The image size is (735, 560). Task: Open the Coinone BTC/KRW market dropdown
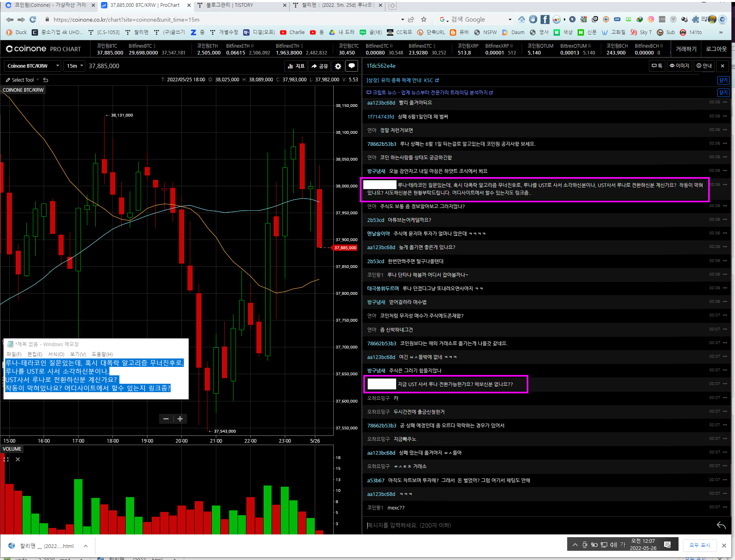(x=33, y=66)
